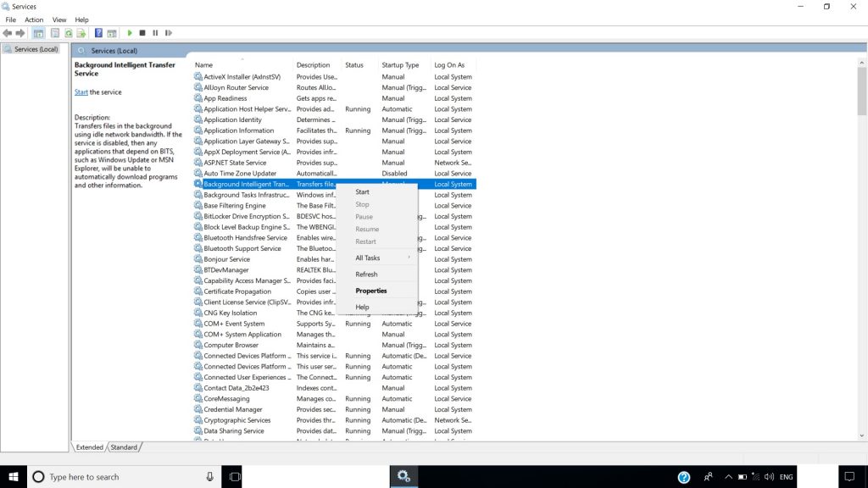This screenshot has height=488, width=868.
Task: Click the taskbar microphone icon
Action: point(210,476)
